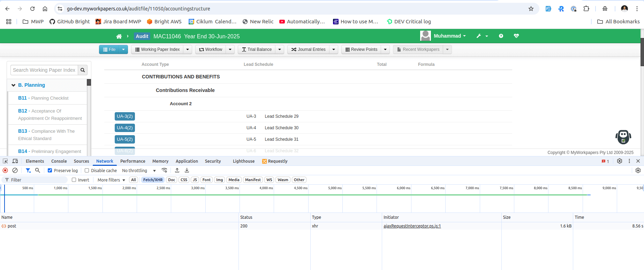
Task: Uncheck the Preserve log checkbox
Action: 50,170
